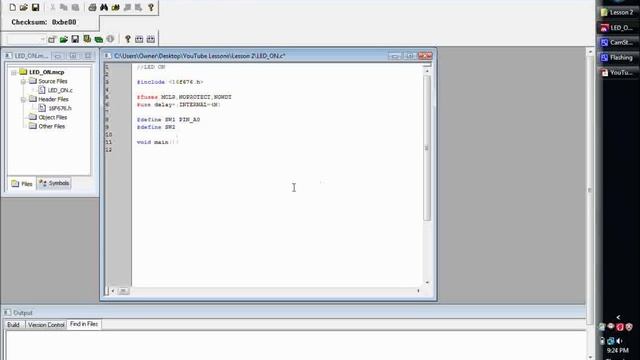Image resolution: width=640 pixels, height=360 pixels.
Task: Select 16F676.h header file in tree
Action: (60, 108)
